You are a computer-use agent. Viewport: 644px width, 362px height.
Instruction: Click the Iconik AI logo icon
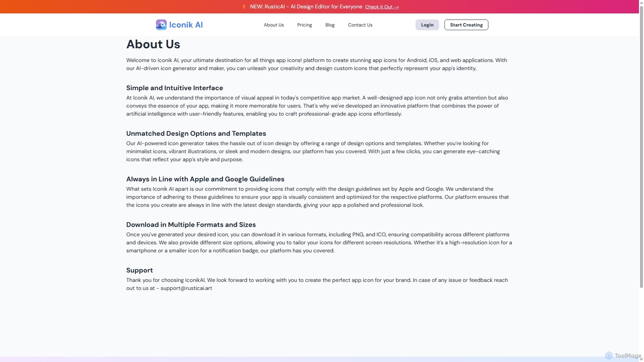(161, 25)
